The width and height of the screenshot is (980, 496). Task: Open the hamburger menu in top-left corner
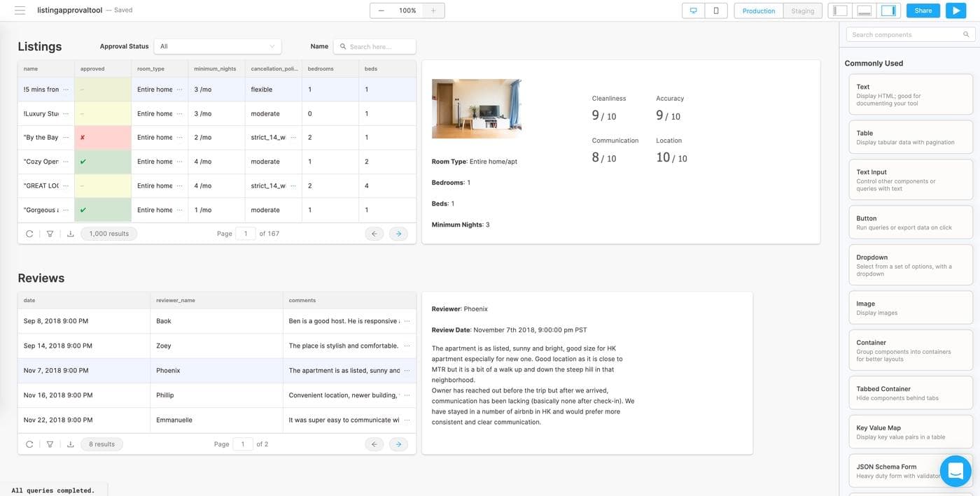20,10
